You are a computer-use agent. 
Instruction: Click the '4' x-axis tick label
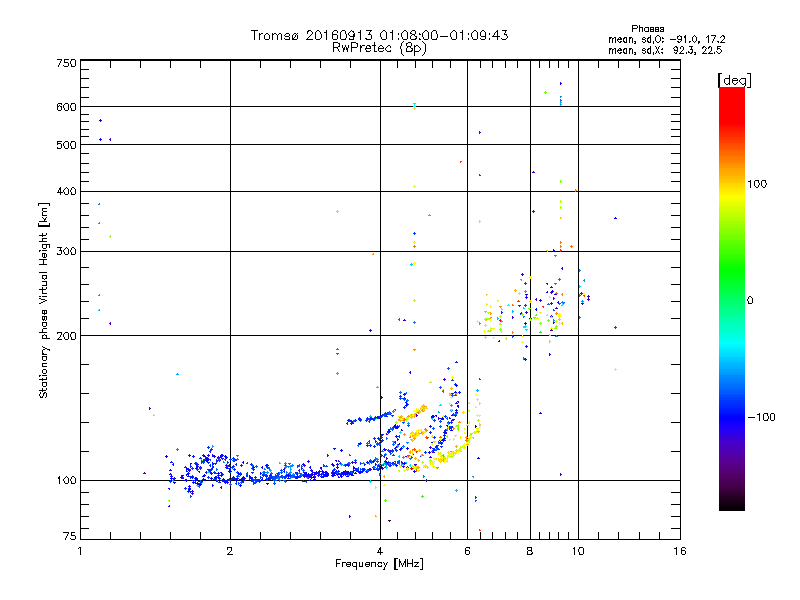coord(380,551)
